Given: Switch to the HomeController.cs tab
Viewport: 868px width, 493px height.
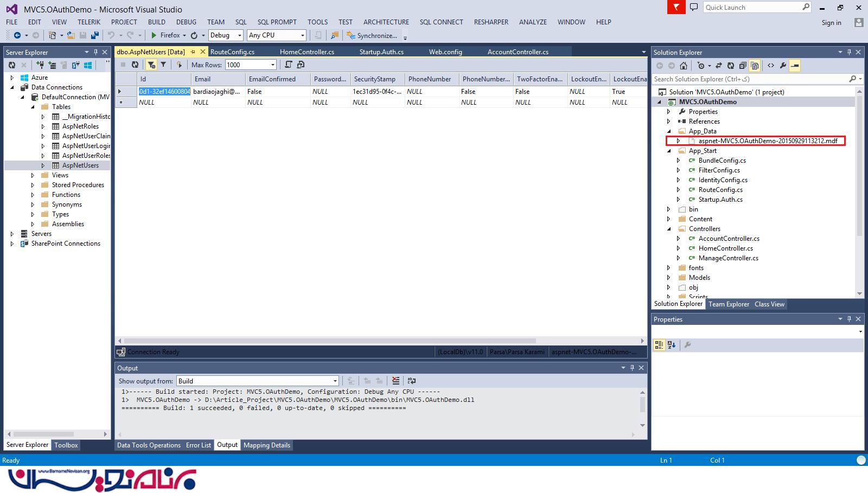Looking at the screenshot, I should tap(307, 52).
